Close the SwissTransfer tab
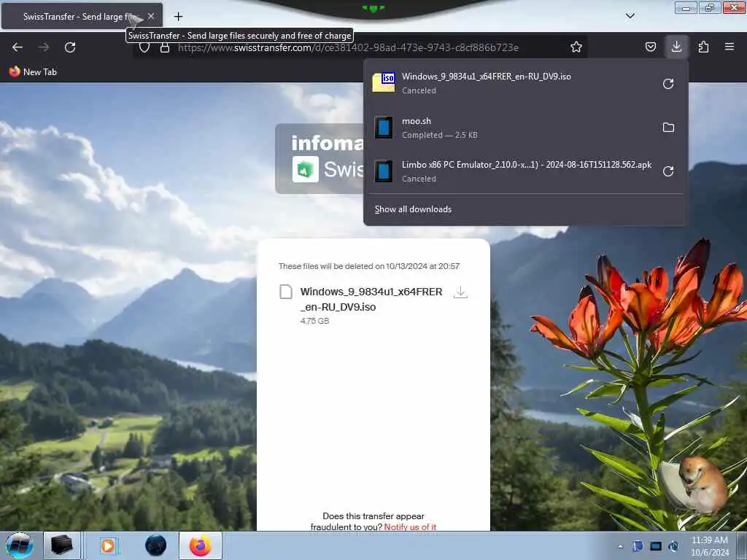This screenshot has width=747, height=560. (151, 16)
